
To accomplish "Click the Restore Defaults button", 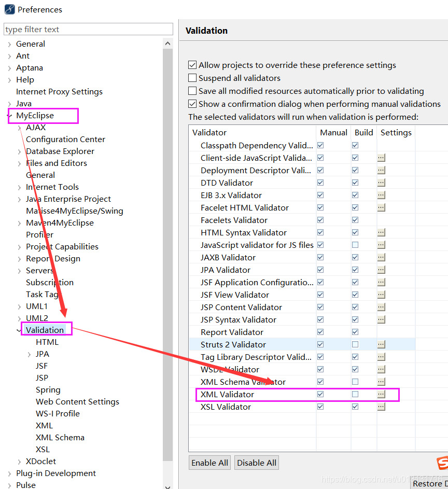I will (x=429, y=483).
